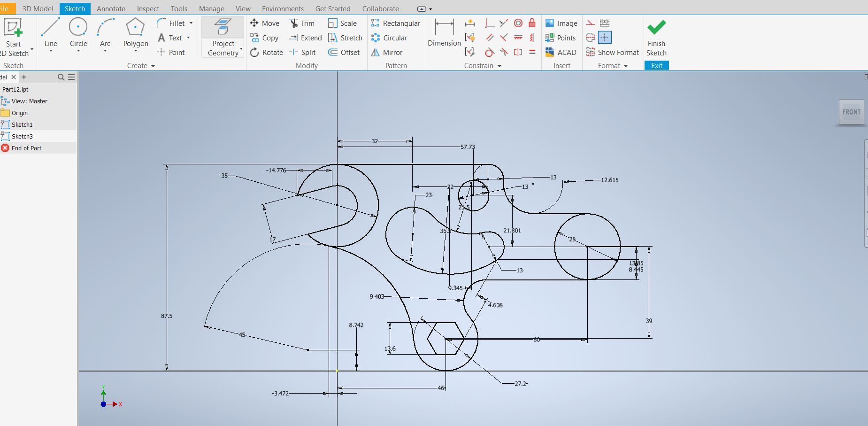The height and width of the screenshot is (426, 868).
Task: Select the Concentric constraint icon
Action: [518, 23]
